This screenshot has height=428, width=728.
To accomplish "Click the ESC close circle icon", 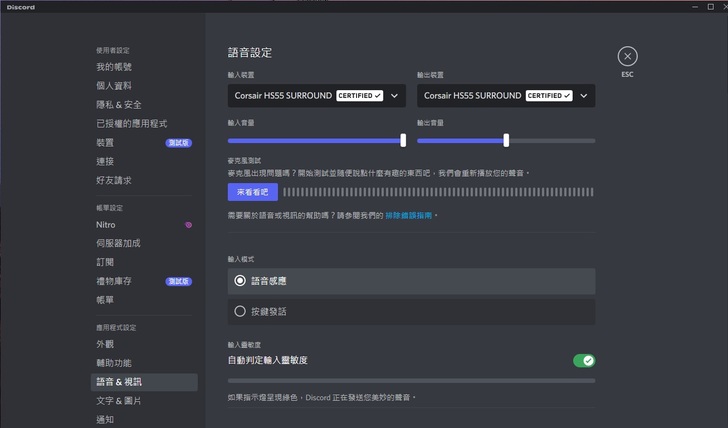I will coord(627,56).
